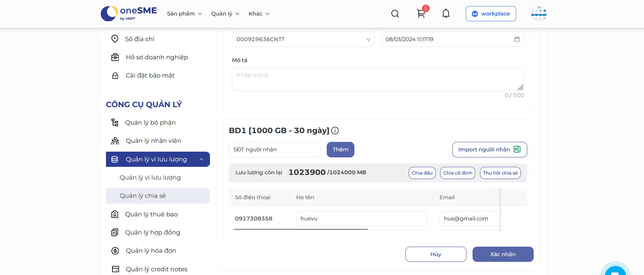Click the horizontal scrollbar under the recipient table
This screenshot has width=644, height=275.
tap(301, 229)
